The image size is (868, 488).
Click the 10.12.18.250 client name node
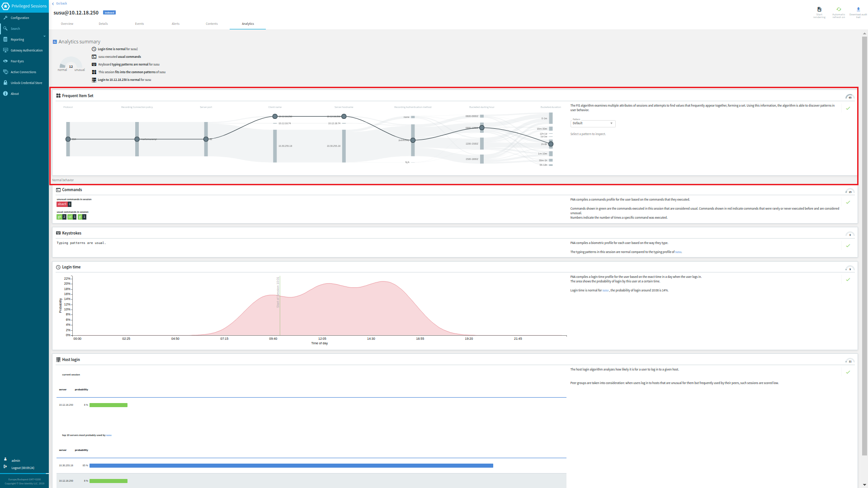[x=275, y=117]
